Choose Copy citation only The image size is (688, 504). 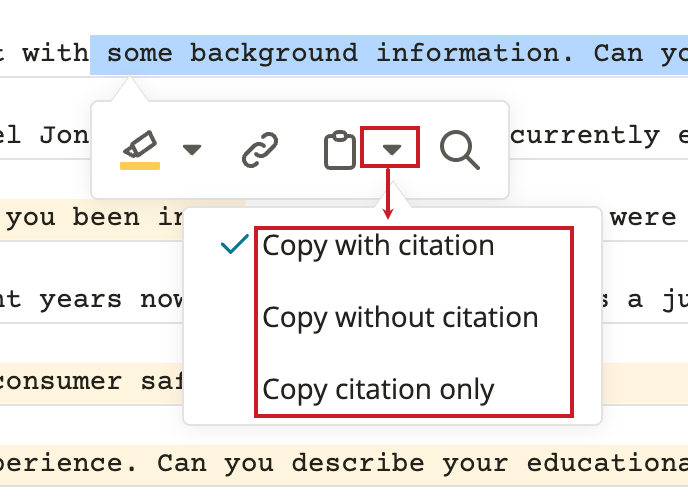click(378, 390)
